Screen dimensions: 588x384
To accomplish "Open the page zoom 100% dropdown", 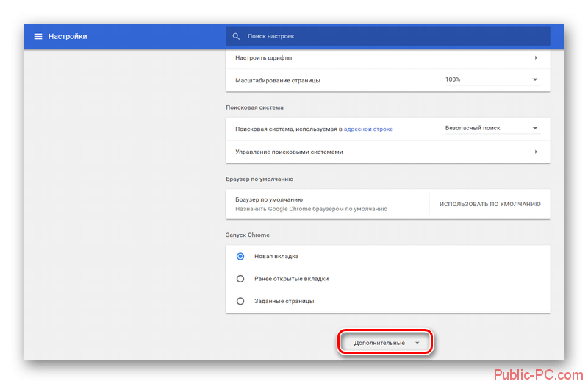I will click(492, 79).
